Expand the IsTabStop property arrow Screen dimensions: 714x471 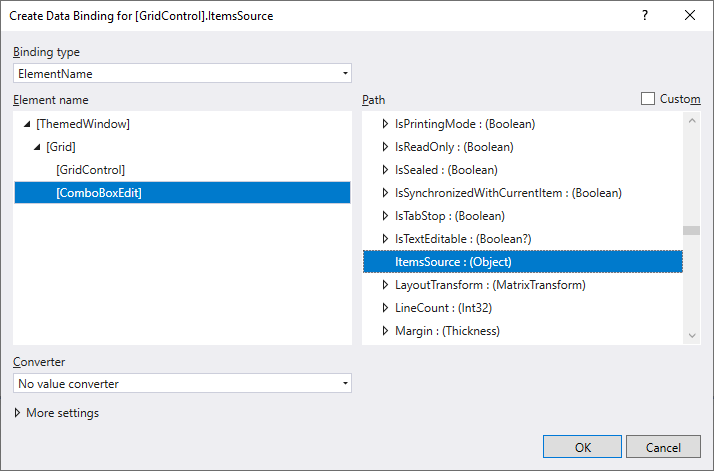pyautogui.click(x=385, y=216)
